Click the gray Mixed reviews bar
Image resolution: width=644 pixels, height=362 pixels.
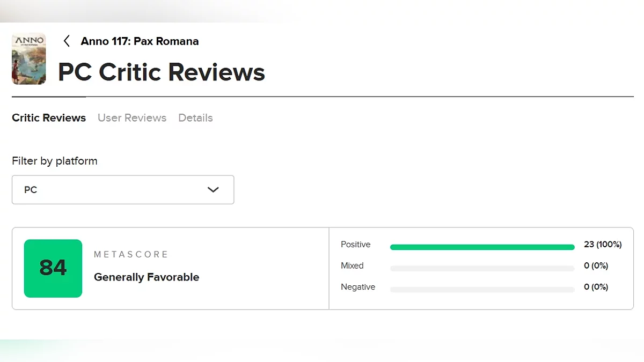[482, 268]
